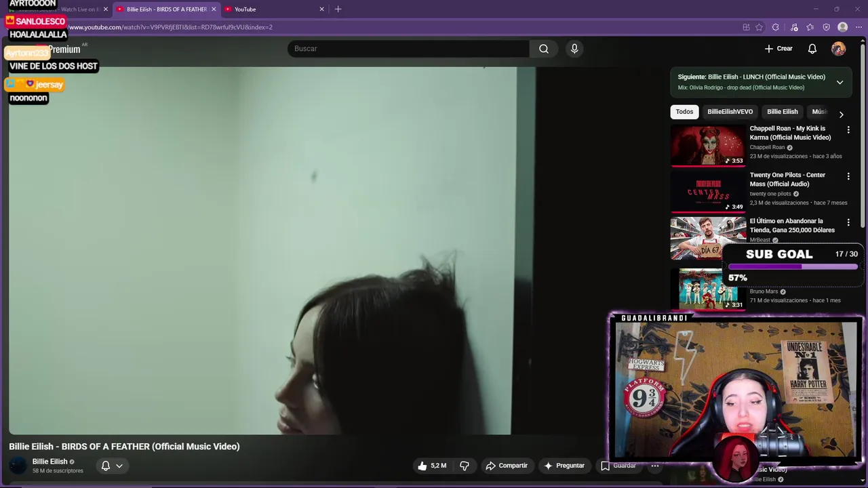Viewport: 868px width, 488px height.
Task: Open options for Twenty One Pilots video
Action: click(x=848, y=176)
